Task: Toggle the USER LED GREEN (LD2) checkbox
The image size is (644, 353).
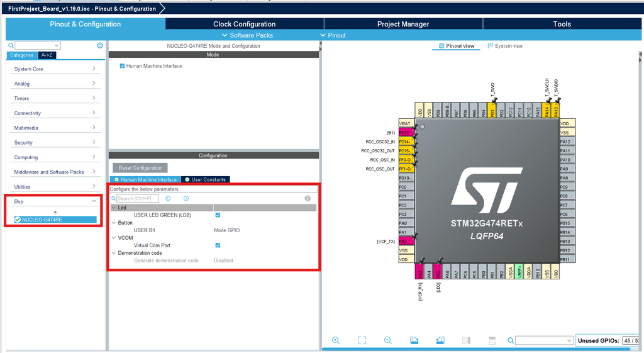Action: click(x=218, y=215)
